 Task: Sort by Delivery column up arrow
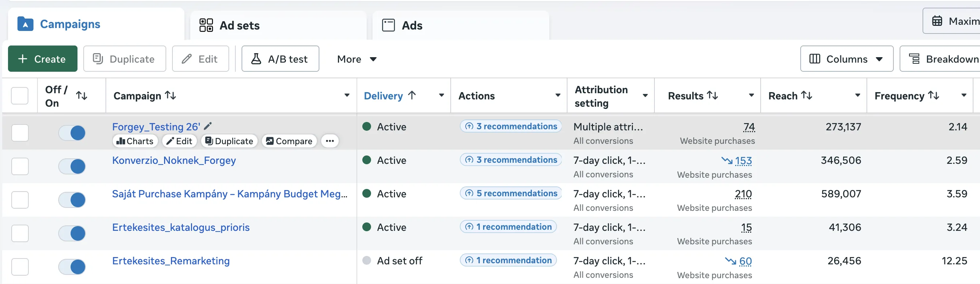tap(412, 95)
